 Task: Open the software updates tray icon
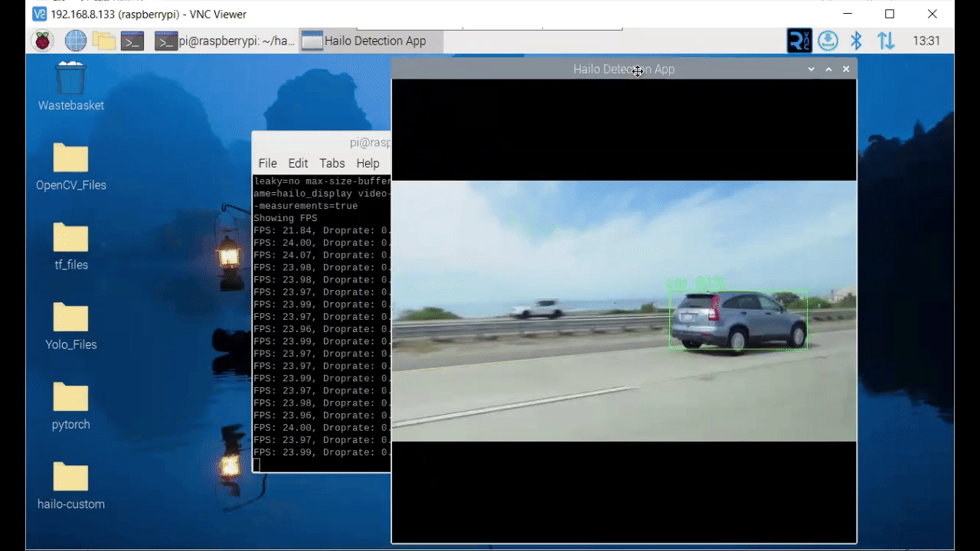828,41
